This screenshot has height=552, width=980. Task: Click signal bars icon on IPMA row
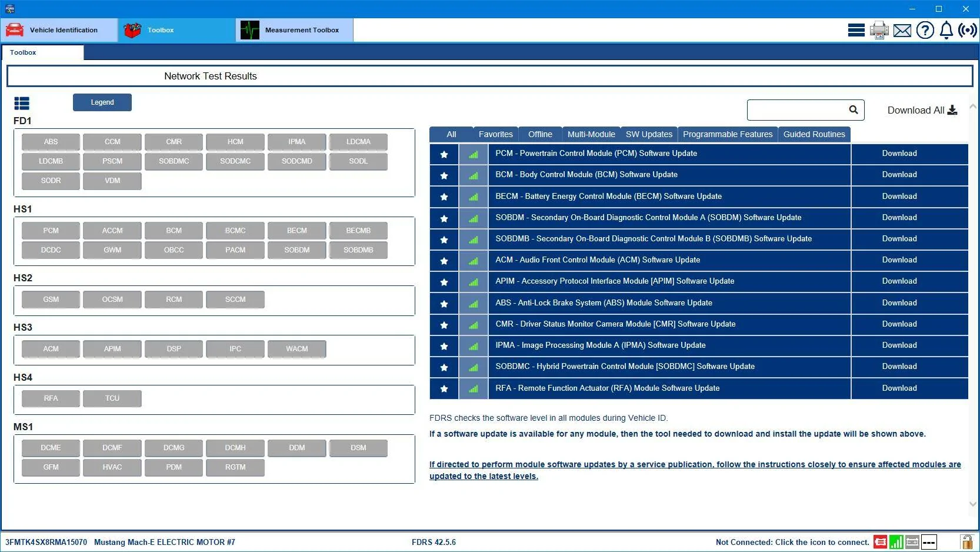pyautogui.click(x=474, y=346)
